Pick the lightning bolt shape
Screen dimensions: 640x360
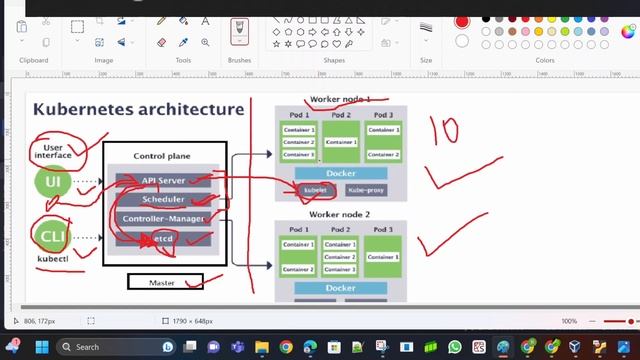point(349,44)
